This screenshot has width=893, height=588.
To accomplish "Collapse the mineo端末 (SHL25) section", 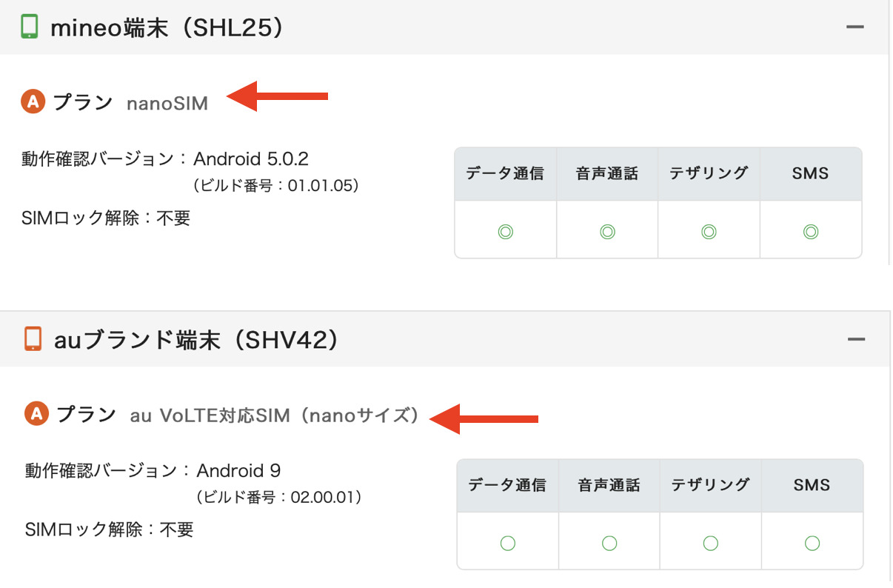I will pyautogui.click(x=855, y=27).
